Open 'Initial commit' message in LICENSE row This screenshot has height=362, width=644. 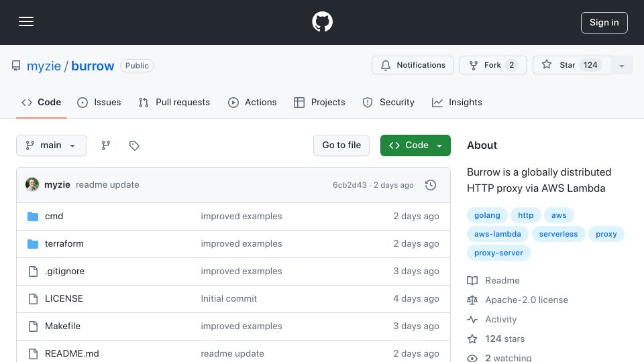(x=229, y=299)
